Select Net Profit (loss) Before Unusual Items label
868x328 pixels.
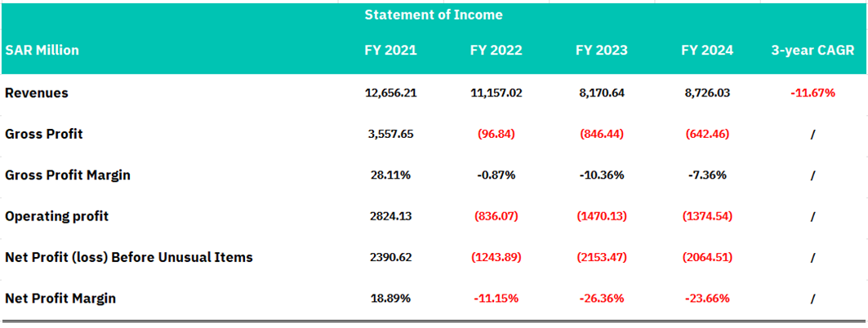(129, 257)
